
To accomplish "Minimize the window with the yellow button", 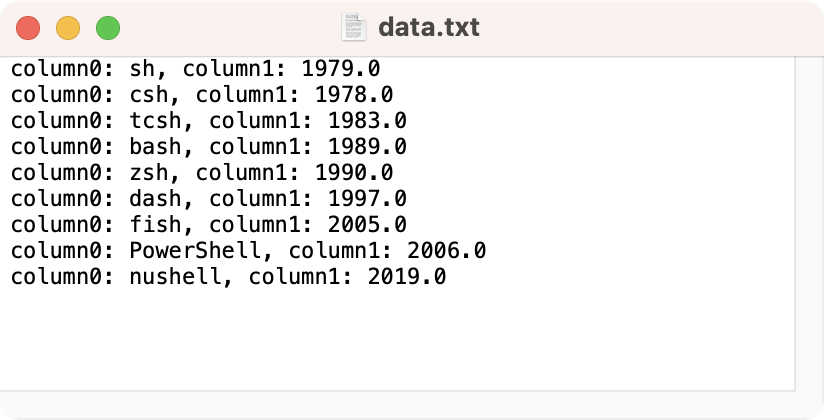I will click(68, 28).
